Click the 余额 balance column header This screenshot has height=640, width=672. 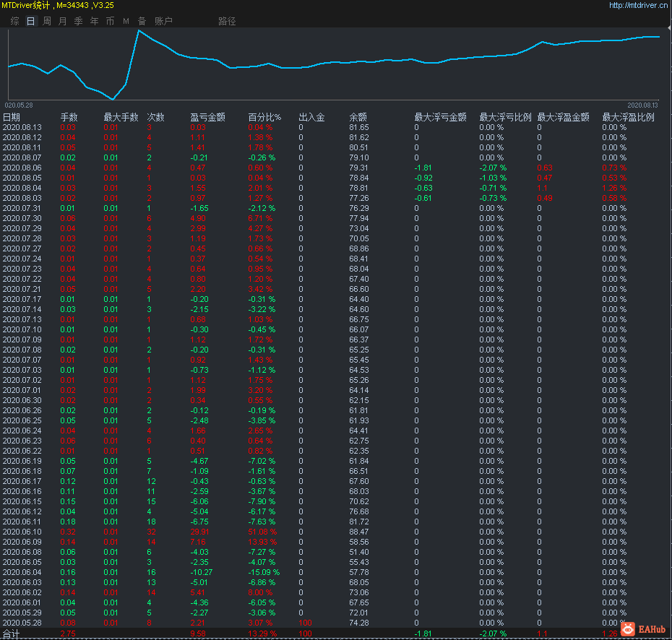coord(358,117)
